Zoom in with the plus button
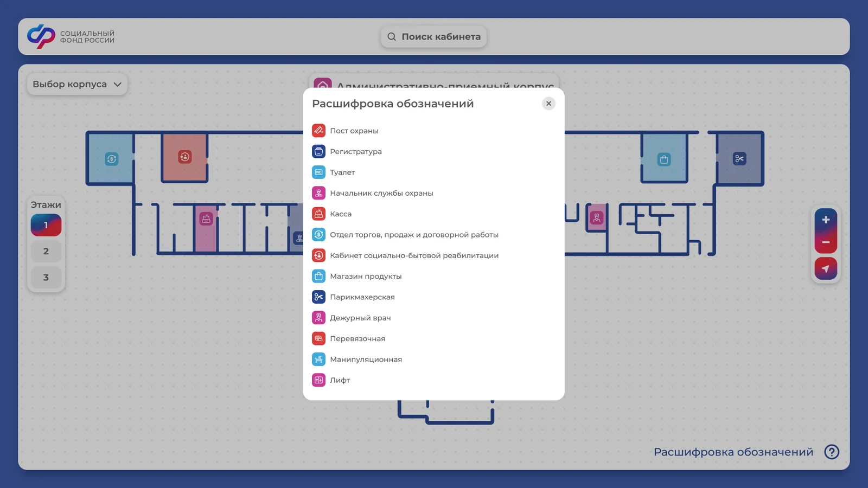The image size is (868, 488). (826, 220)
